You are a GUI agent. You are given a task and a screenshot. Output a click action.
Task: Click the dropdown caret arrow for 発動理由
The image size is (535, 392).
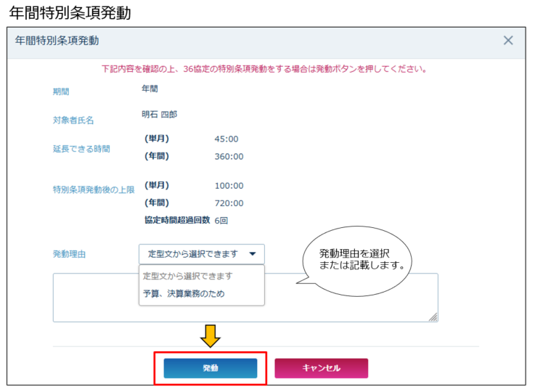[x=253, y=254]
